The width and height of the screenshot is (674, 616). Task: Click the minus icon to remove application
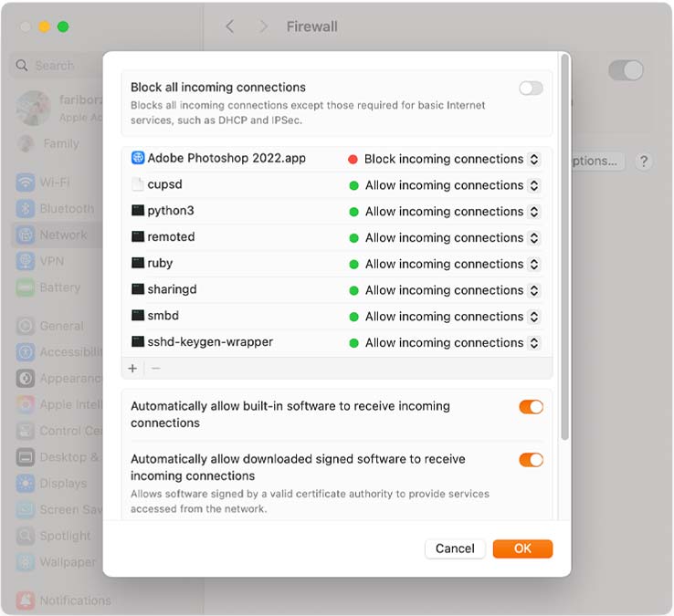pos(155,369)
